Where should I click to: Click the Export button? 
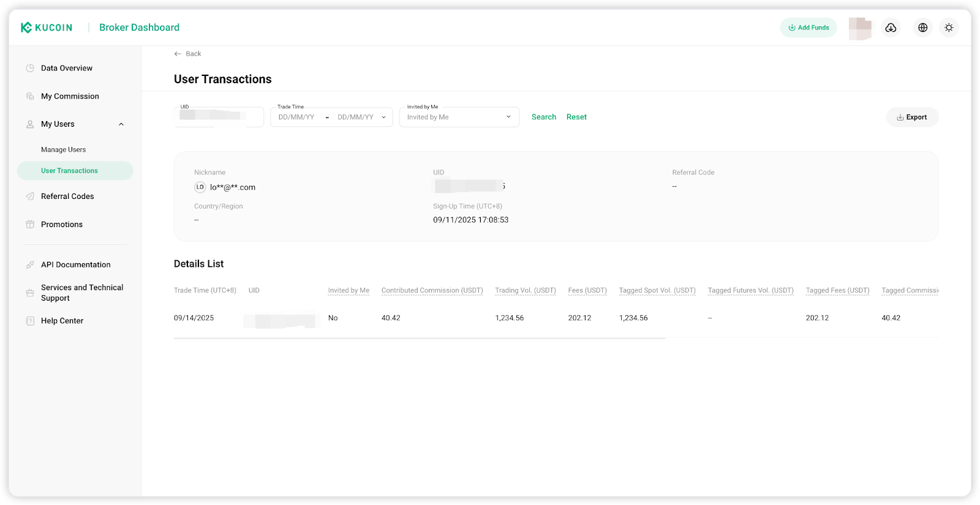point(912,118)
